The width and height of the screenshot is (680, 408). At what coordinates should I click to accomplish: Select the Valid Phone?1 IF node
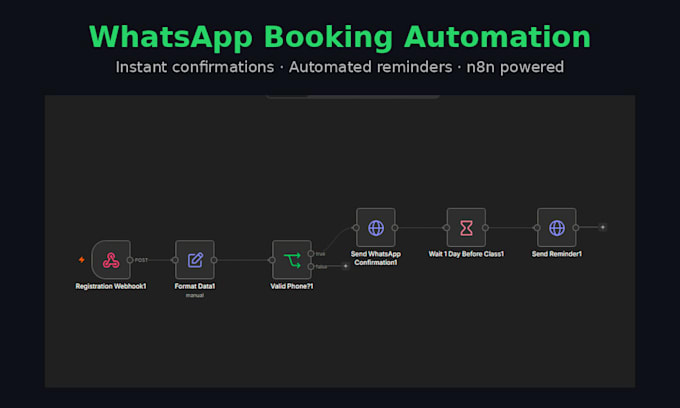click(291, 260)
